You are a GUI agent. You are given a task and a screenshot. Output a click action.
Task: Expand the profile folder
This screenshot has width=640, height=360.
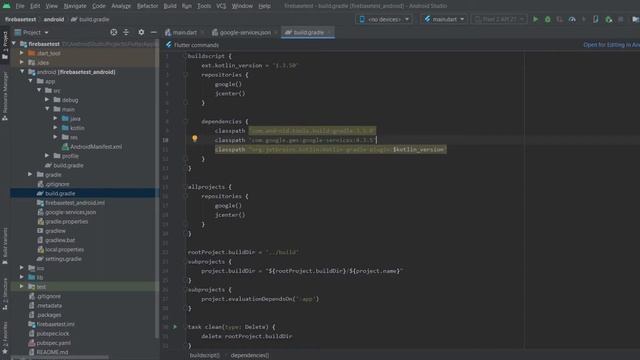pyautogui.click(x=47, y=156)
